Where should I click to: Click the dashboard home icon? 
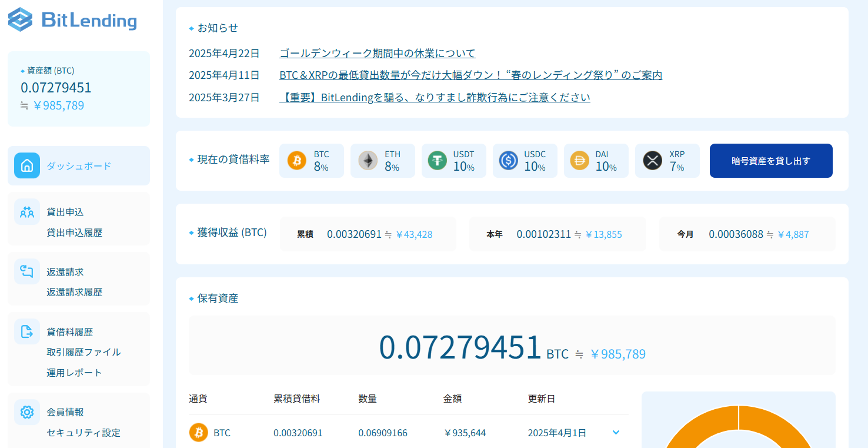click(26, 165)
